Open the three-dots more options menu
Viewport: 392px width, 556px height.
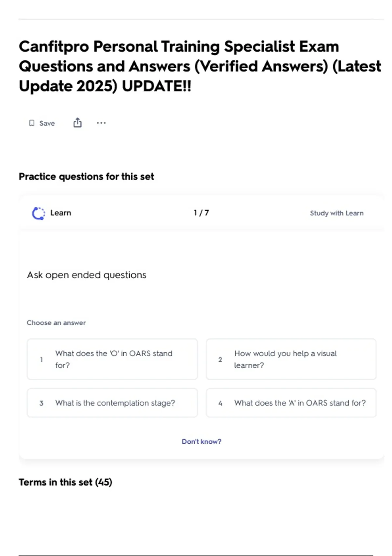101,123
